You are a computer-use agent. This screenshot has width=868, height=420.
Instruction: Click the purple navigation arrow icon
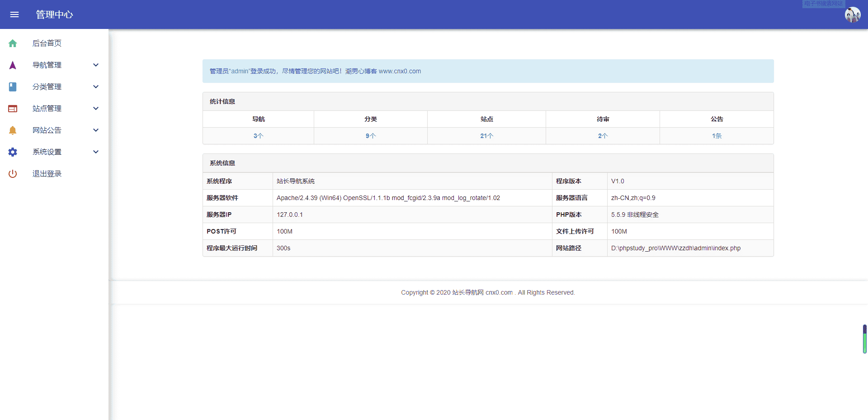[x=13, y=65]
